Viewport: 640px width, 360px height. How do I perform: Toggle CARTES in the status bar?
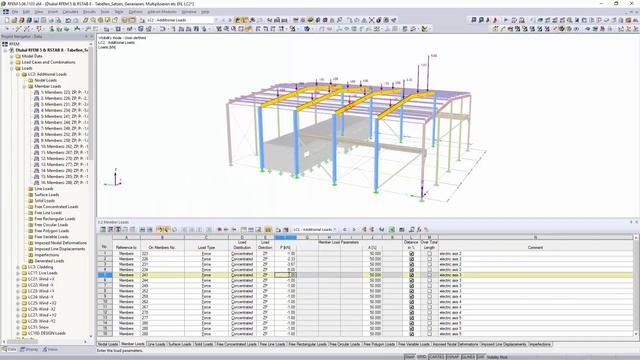pos(436,357)
